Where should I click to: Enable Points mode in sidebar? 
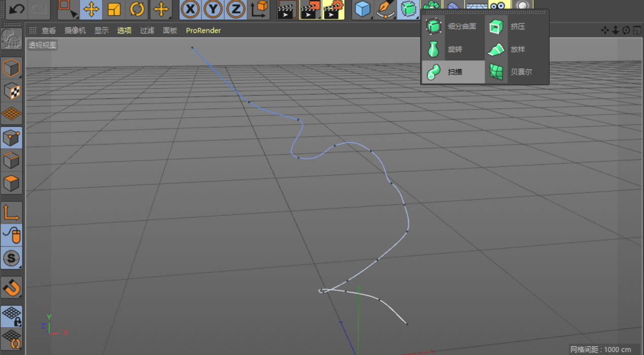(11, 137)
